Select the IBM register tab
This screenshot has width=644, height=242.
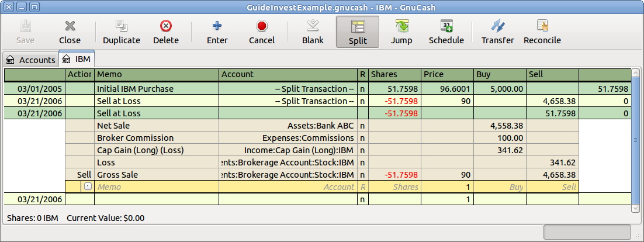(x=77, y=60)
